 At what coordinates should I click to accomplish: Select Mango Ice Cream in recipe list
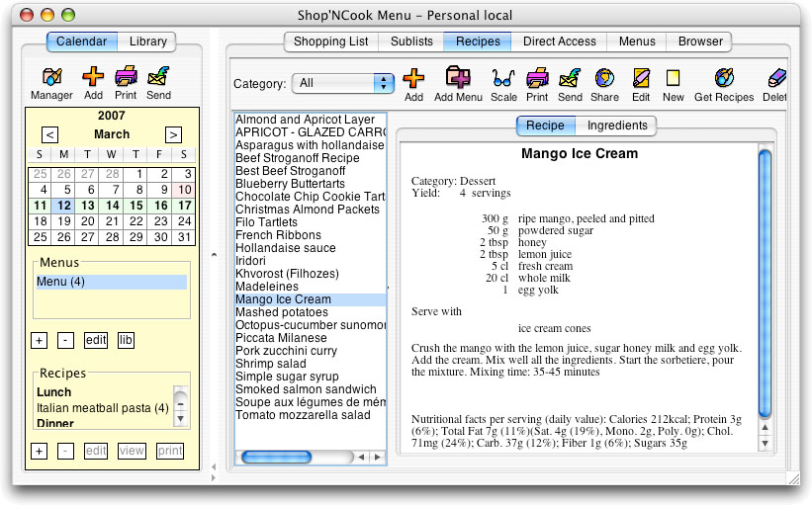coord(311,299)
